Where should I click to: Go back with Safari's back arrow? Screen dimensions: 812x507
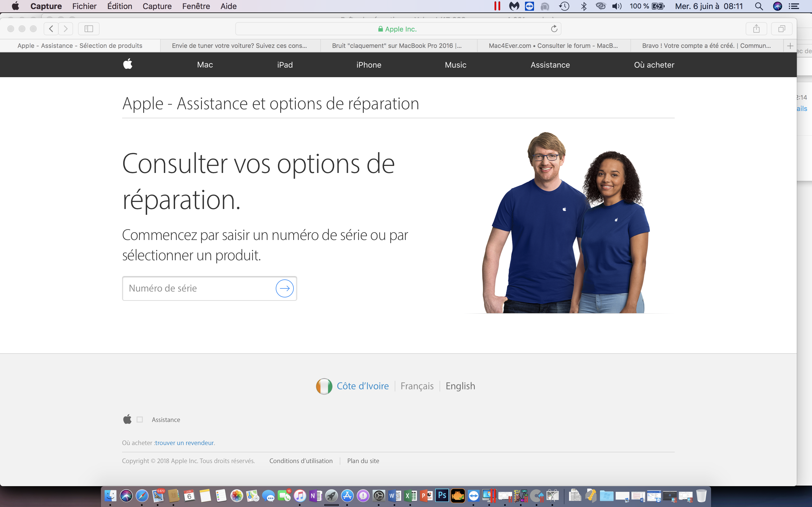(x=51, y=29)
